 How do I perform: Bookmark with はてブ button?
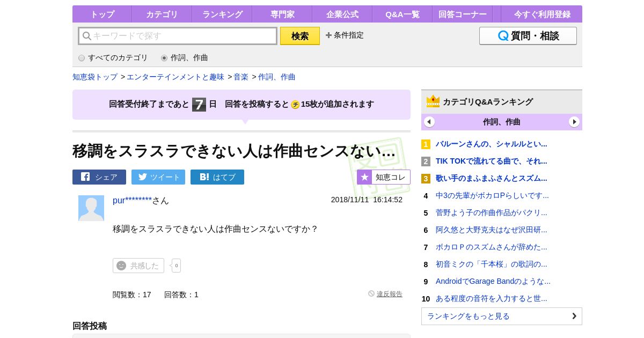click(217, 177)
